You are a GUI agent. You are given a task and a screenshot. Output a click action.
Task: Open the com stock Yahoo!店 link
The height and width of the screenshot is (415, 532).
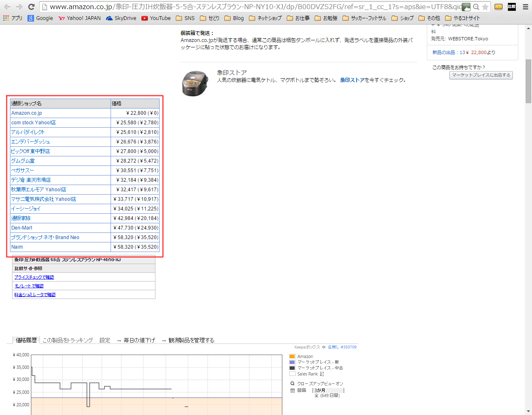click(x=34, y=123)
